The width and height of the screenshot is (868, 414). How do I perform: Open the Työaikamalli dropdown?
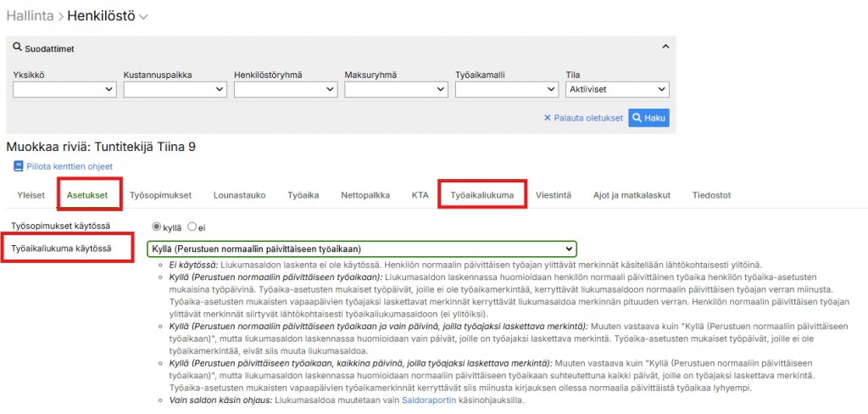[x=505, y=89]
